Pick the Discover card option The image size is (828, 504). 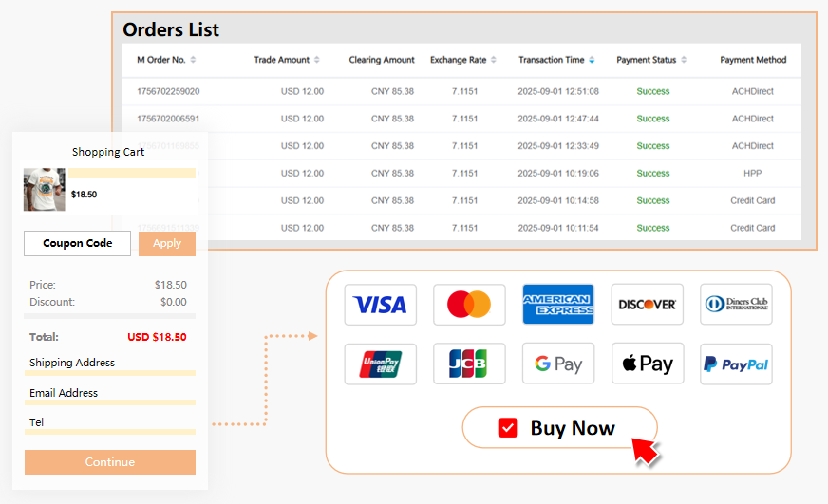click(x=647, y=305)
